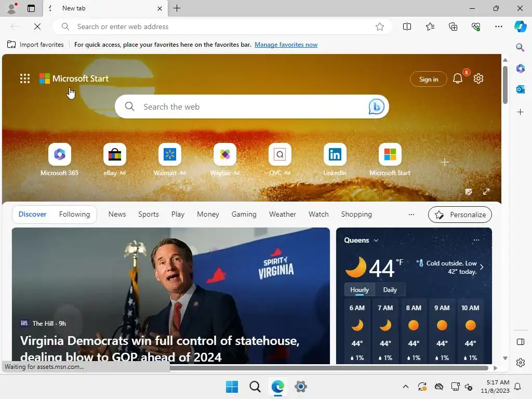Focus the browser address bar
Viewport: 532px width, 399px height.
pyautogui.click(x=222, y=26)
